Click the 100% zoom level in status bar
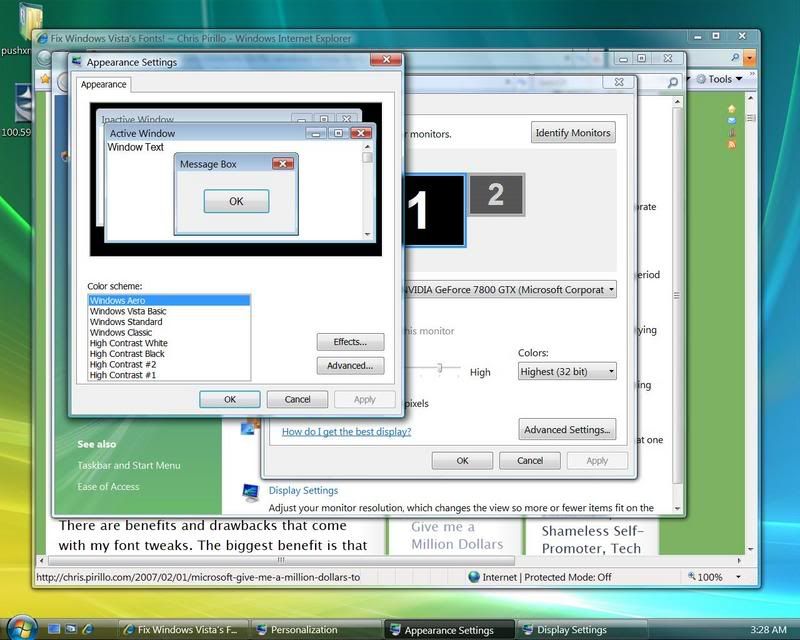The width and height of the screenshot is (800, 640). pyautogui.click(x=709, y=577)
